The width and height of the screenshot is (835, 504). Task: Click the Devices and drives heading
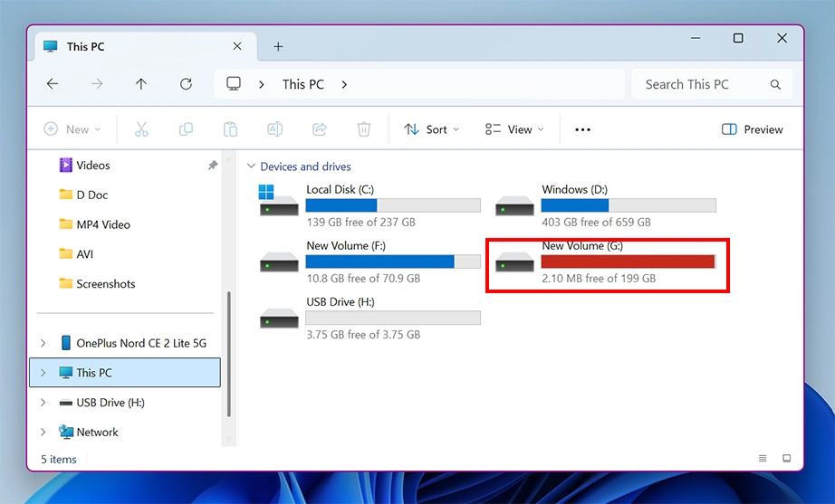pos(305,166)
